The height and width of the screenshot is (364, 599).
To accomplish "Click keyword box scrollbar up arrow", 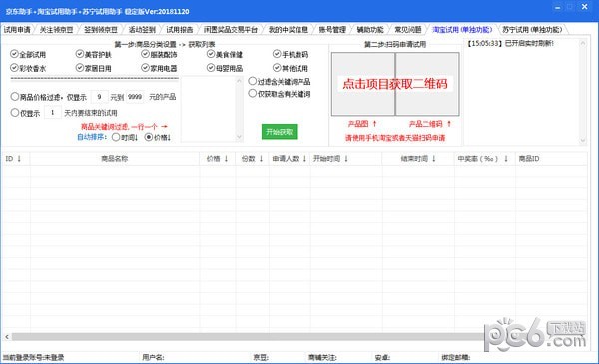I will pos(240,81).
